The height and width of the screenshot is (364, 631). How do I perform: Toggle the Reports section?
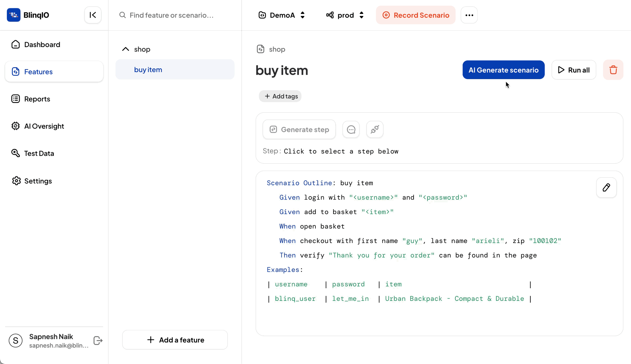[x=37, y=99]
